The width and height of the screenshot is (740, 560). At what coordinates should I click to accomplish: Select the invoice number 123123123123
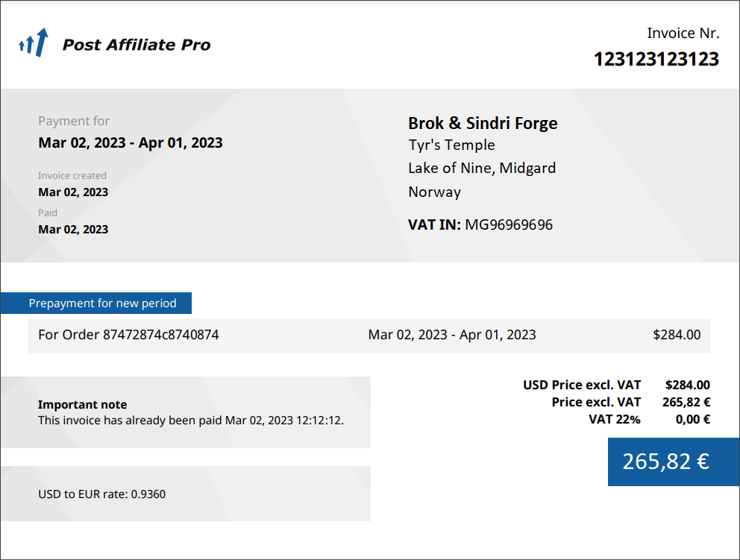click(656, 59)
